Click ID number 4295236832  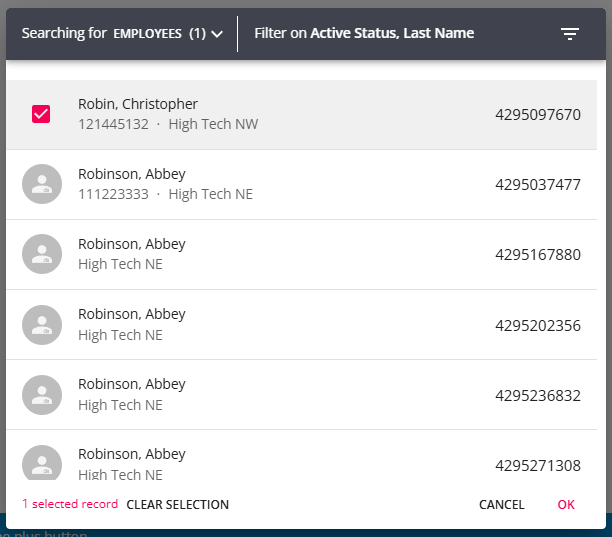538,396
